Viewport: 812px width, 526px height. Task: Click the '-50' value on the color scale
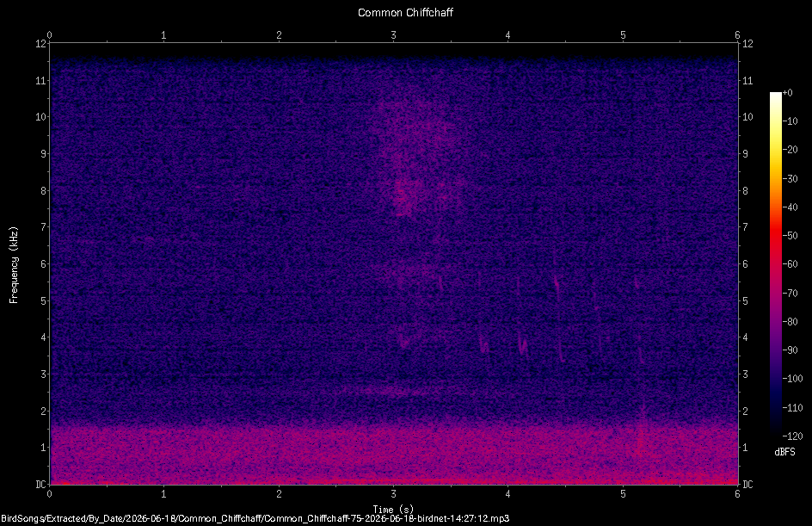tap(790, 236)
